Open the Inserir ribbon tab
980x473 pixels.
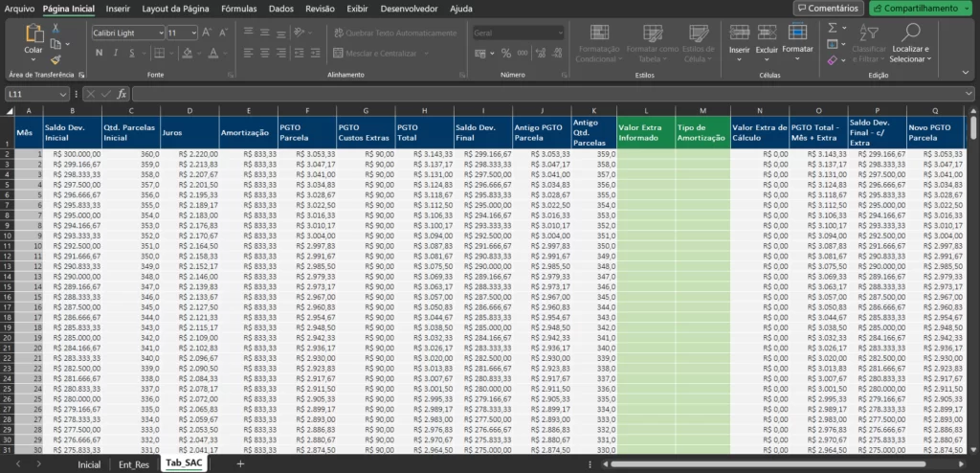pos(118,9)
